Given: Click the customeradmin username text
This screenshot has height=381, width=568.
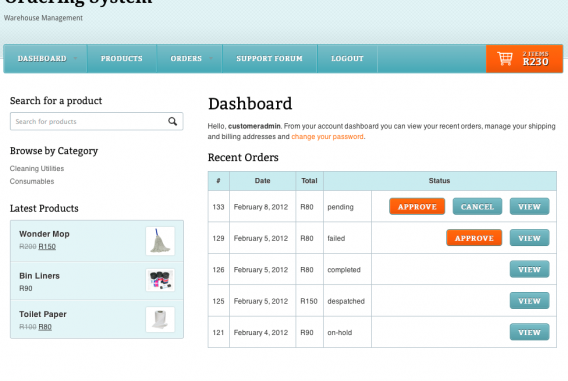Looking at the screenshot, I should coord(254,126).
